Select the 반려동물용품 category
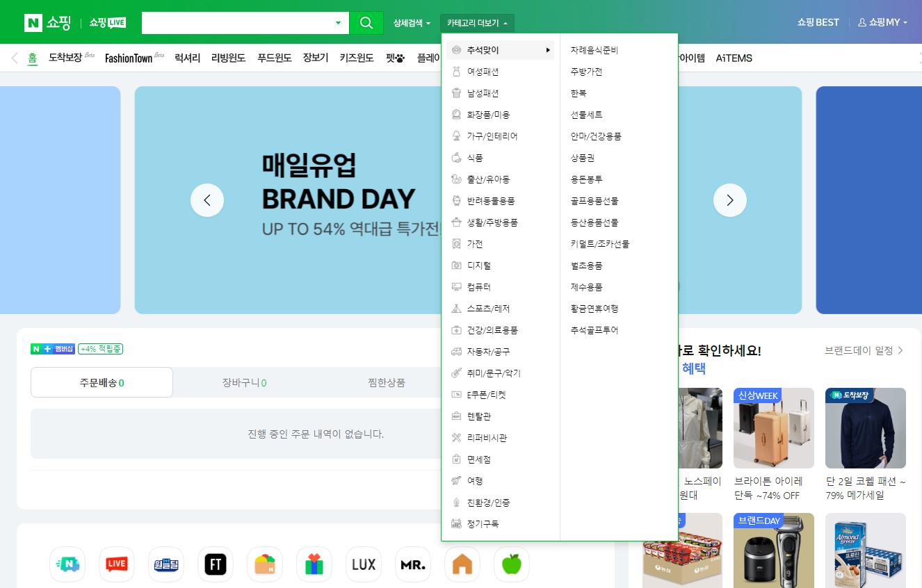This screenshot has width=922, height=588. tap(491, 201)
